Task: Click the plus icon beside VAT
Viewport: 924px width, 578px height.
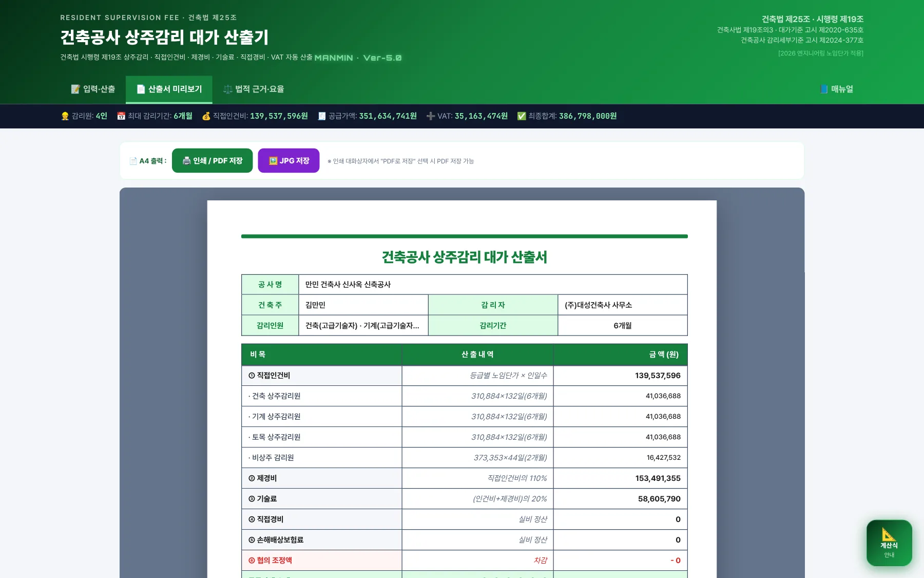Action: [x=431, y=116]
